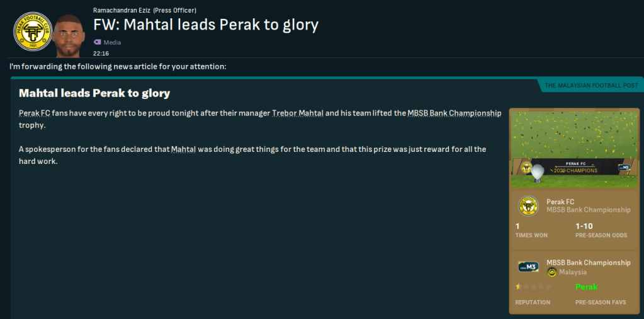
Task: Click the reputation star rating
Action: [533, 287]
